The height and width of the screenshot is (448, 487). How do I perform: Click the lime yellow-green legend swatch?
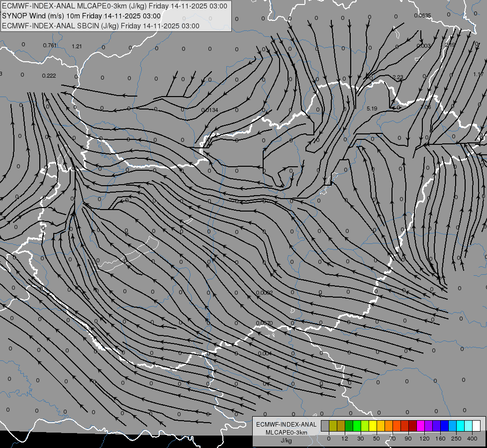365,426
